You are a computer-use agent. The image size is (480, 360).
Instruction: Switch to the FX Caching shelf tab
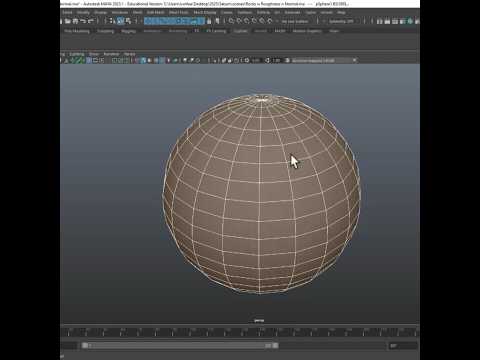216,31
